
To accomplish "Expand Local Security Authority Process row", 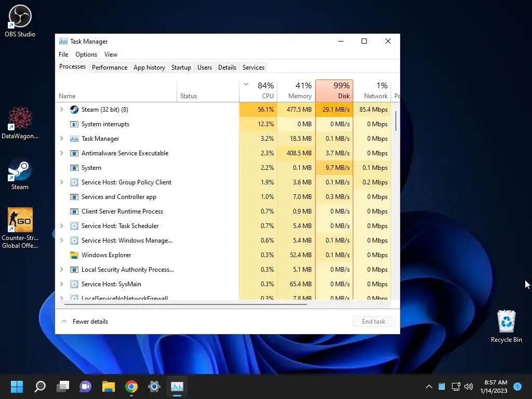I will [61, 270].
